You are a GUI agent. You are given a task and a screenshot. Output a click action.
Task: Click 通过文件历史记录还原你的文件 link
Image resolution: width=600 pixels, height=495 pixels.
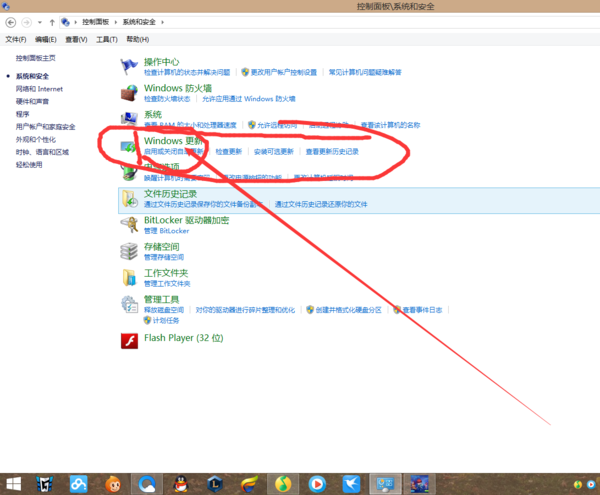321,204
